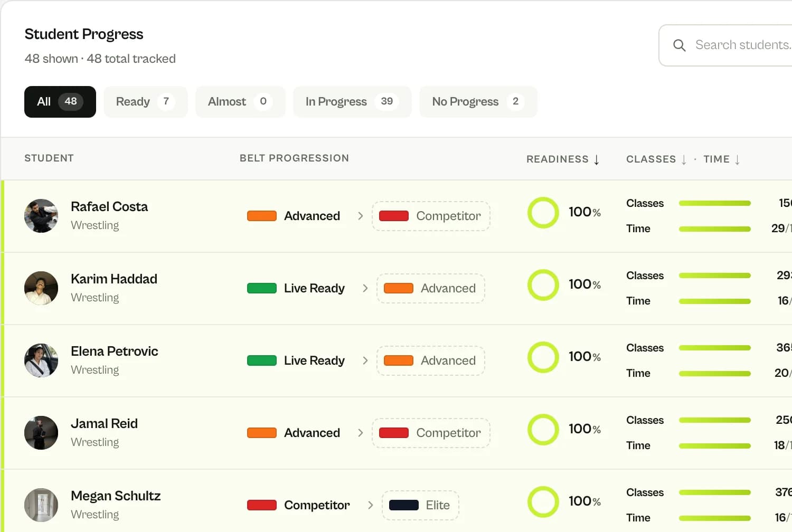Click Megan Schultz's belt progression chevron

coord(370,505)
